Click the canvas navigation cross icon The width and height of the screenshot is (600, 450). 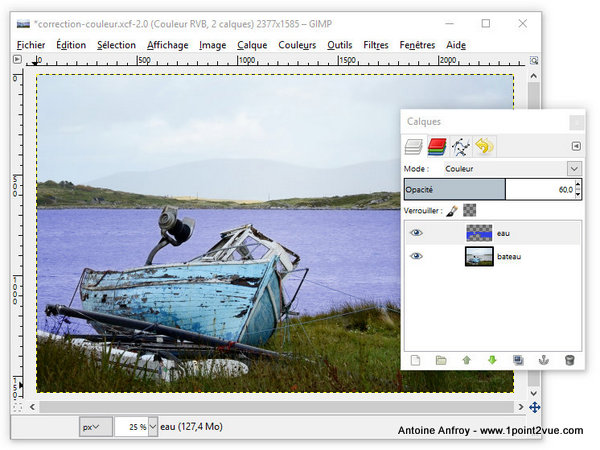click(x=535, y=407)
